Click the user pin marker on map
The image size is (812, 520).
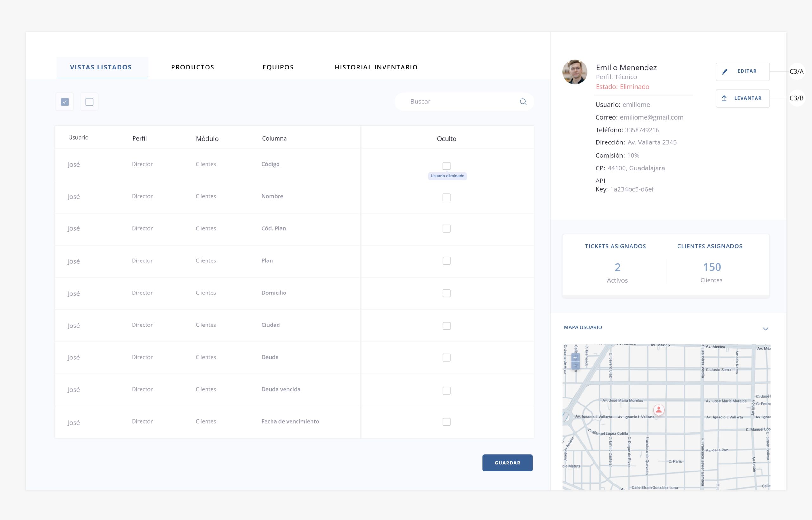658,410
